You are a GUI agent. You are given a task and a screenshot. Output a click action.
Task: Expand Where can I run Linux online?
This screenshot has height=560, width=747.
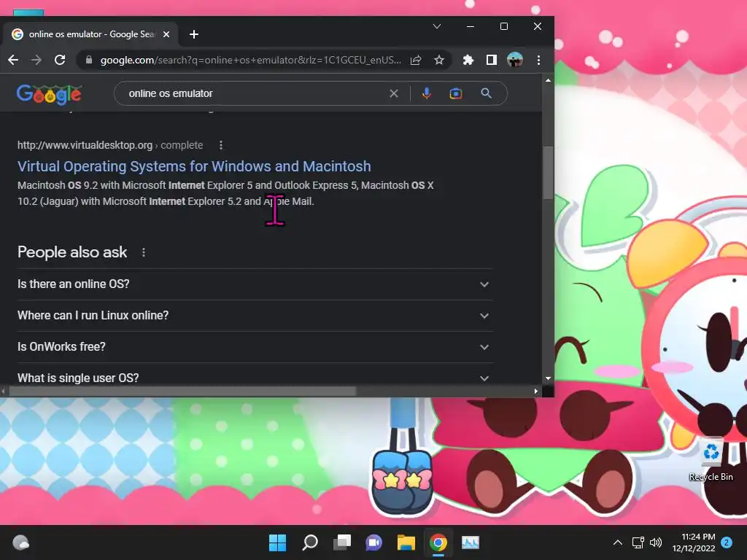255,316
